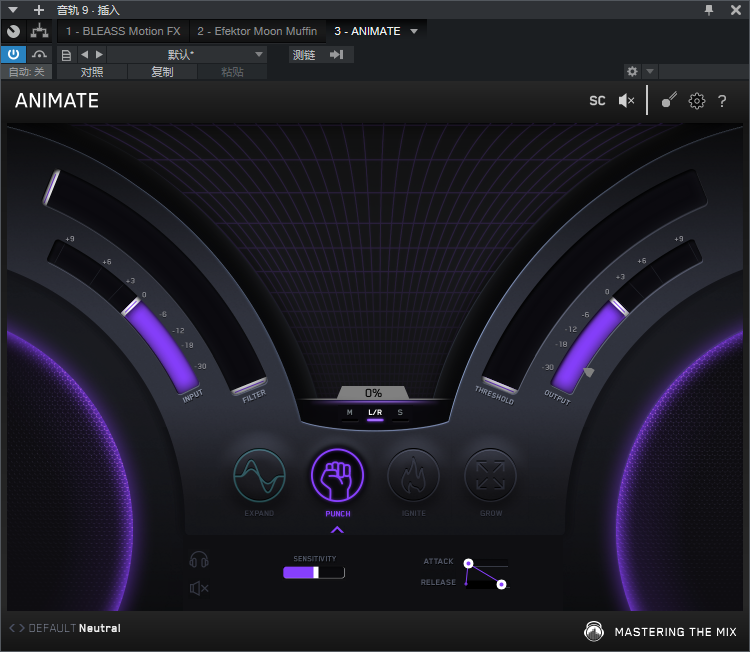Click the FILTER arc handle
The height and width of the screenshot is (652, 750).
coord(249,386)
